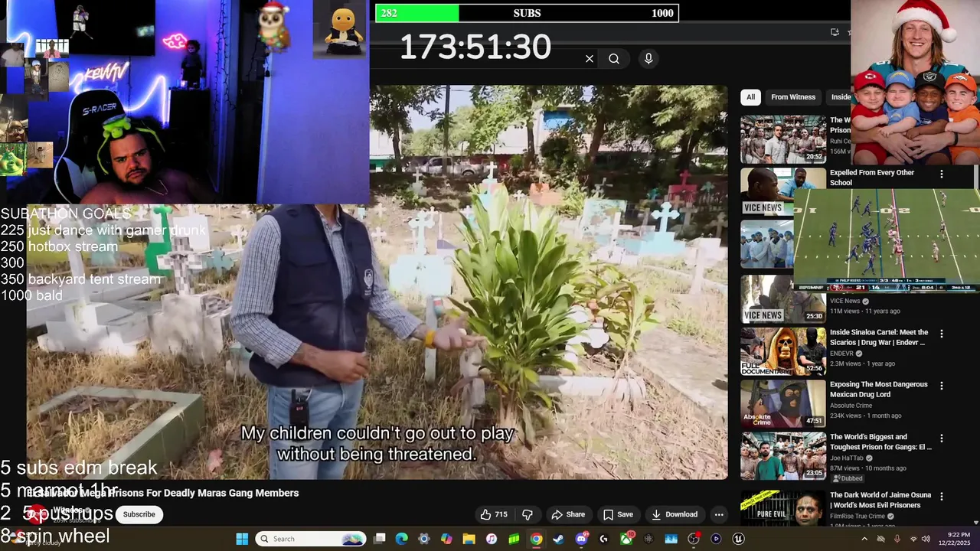This screenshot has width=980, height=551.
Task: Subscribe to the Witness channel
Action: click(139, 514)
